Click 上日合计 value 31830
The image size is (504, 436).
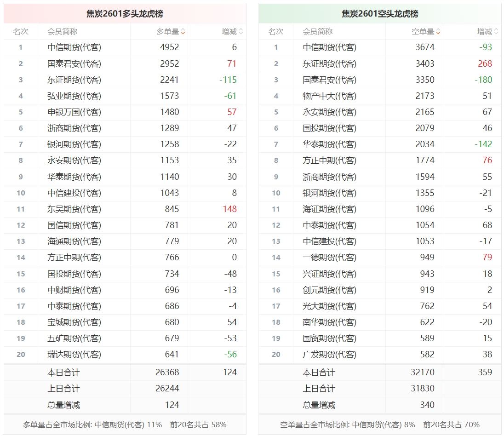(x=422, y=389)
